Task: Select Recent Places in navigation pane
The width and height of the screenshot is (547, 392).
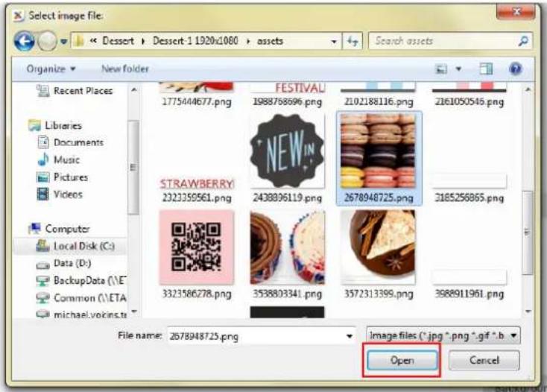Action: point(83,91)
